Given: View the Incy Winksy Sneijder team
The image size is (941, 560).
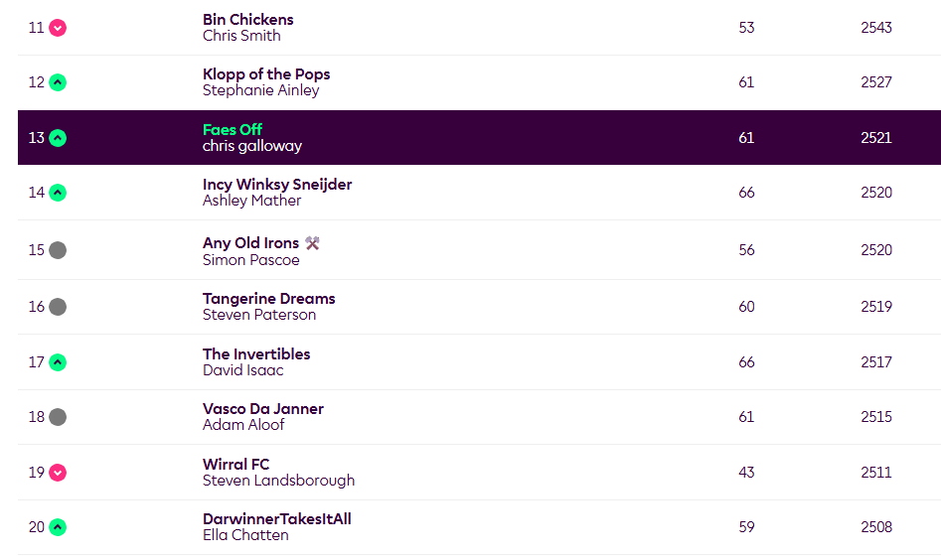Looking at the screenshot, I should pos(276,185).
